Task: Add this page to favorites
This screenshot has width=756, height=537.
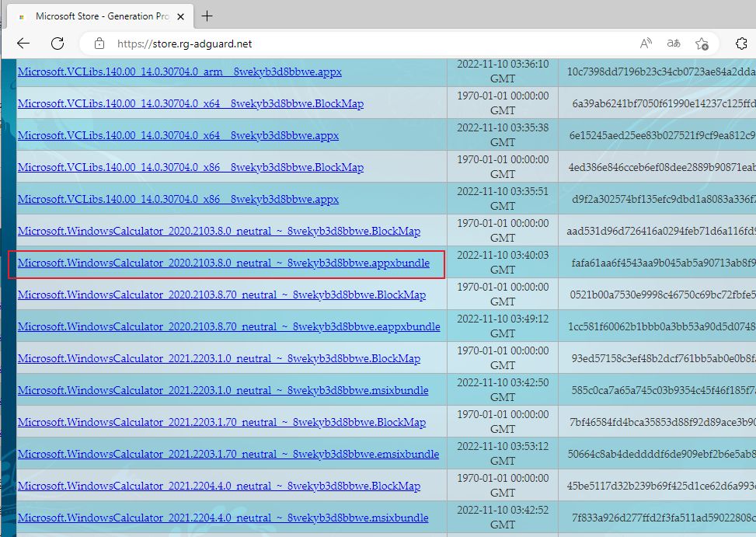Action: (702, 44)
